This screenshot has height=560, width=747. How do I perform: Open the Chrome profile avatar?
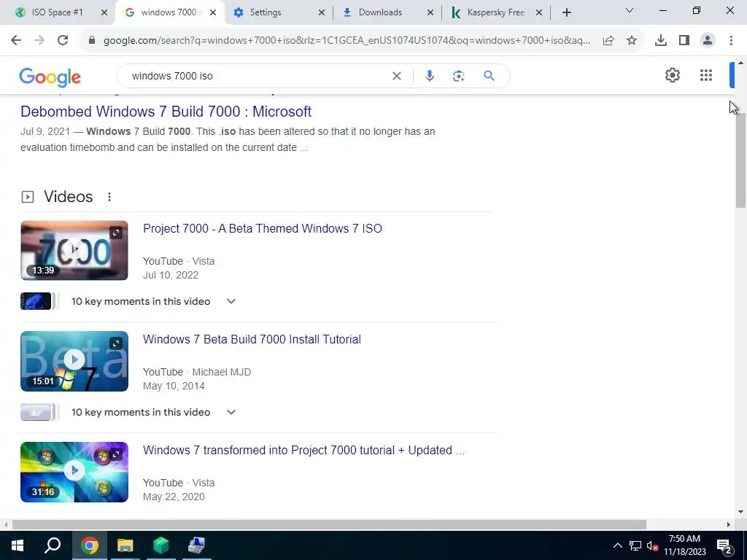708,41
